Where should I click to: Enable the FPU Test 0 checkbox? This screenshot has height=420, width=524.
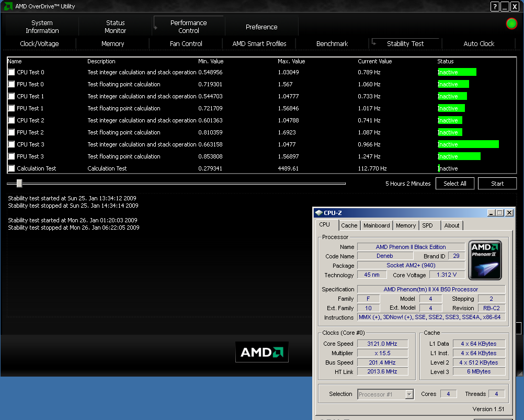click(12, 84)
